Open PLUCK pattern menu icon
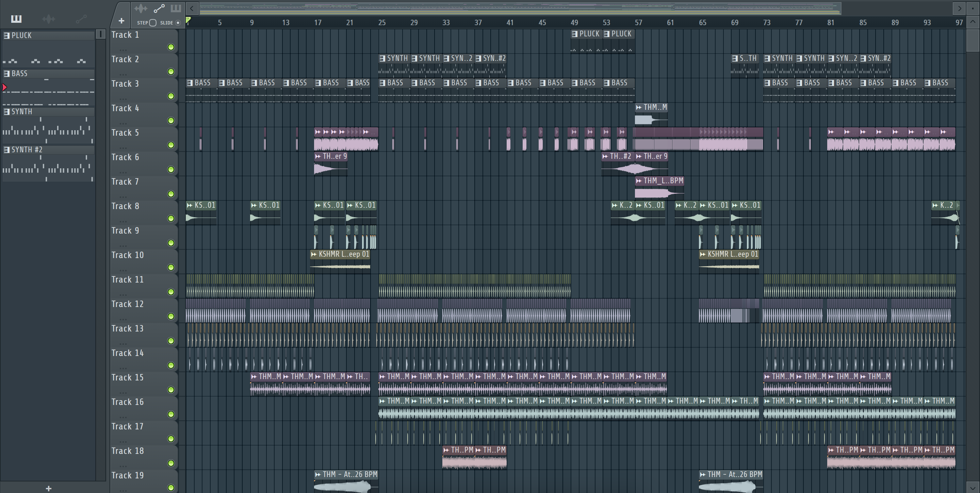Image resolution: width=980 pixels, height=493 pixels. coord(6,36)
